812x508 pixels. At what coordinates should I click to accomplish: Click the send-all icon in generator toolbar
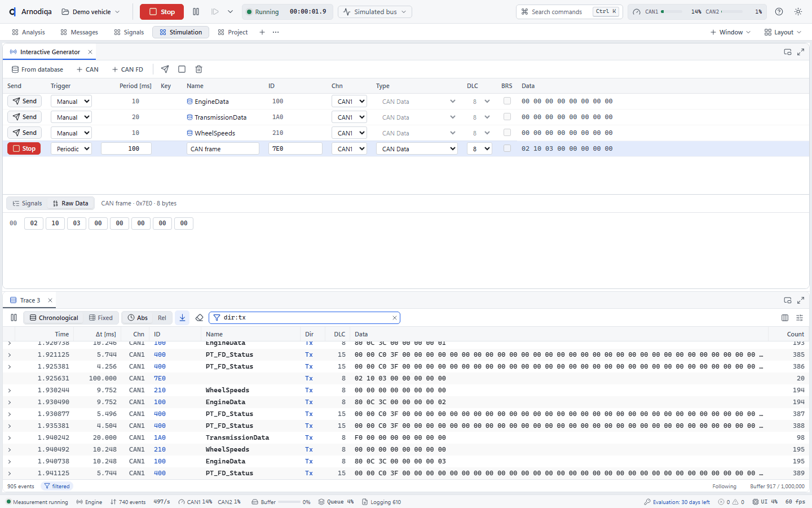click(x=165, y=69)
